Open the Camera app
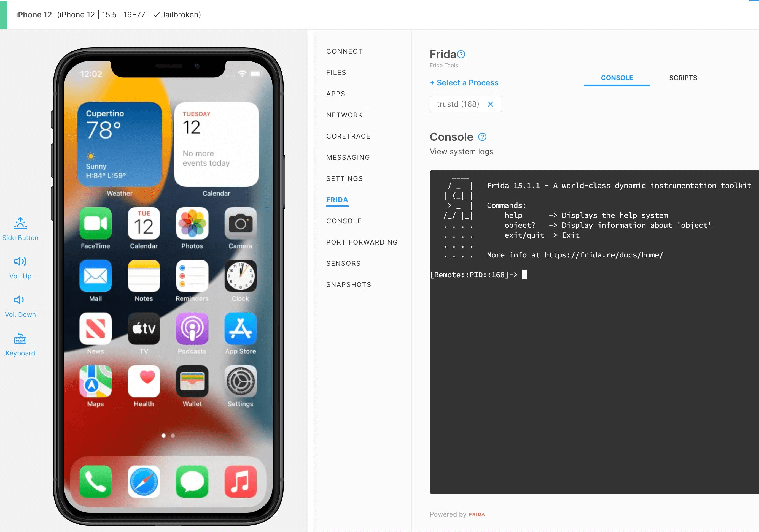759x532 pixels. tap(240, 224)
